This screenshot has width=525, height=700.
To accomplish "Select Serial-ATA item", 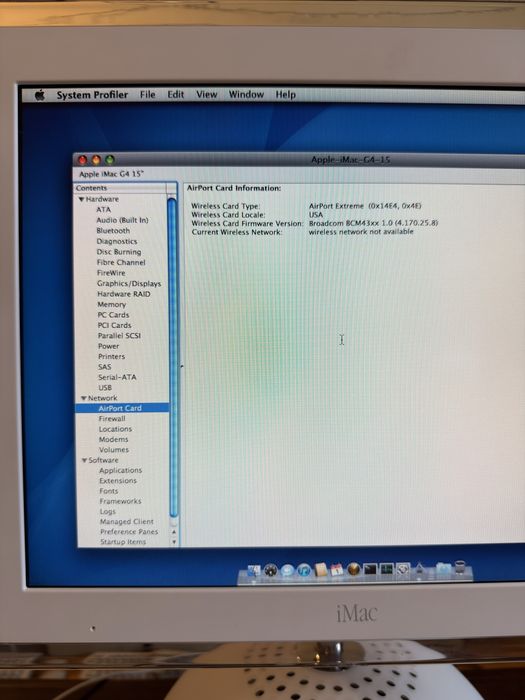I will pyautogui.click(x=117, y=377).
